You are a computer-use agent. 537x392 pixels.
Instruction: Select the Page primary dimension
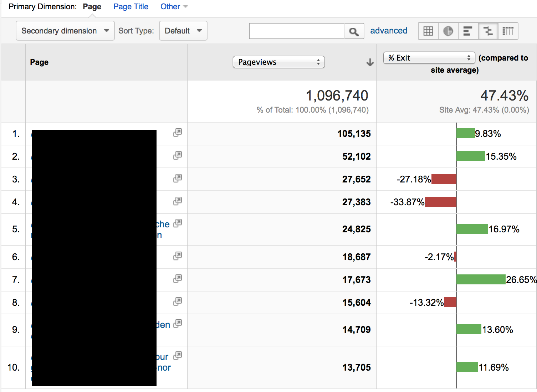(92, 6)
